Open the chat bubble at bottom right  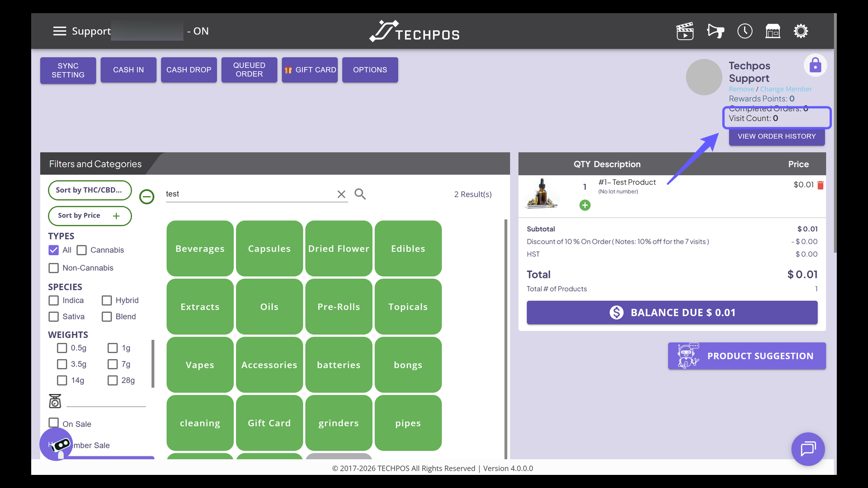pos(808,449)
